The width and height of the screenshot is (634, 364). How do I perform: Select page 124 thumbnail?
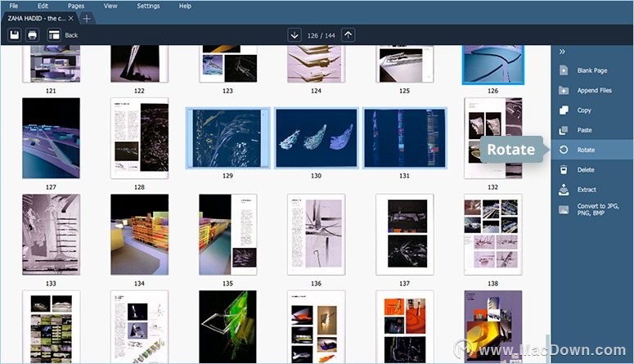(317, 64)
